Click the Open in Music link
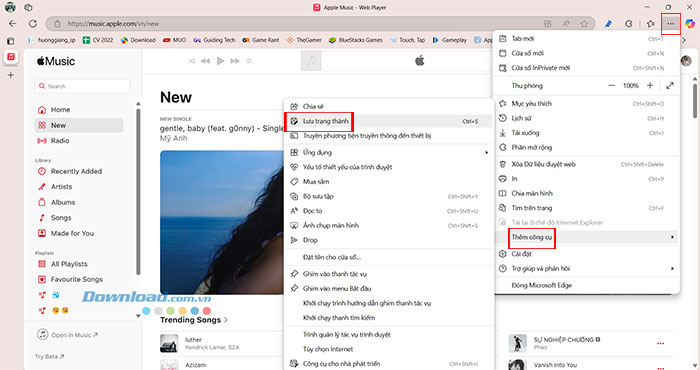700x370 pixels. point(67,335)
